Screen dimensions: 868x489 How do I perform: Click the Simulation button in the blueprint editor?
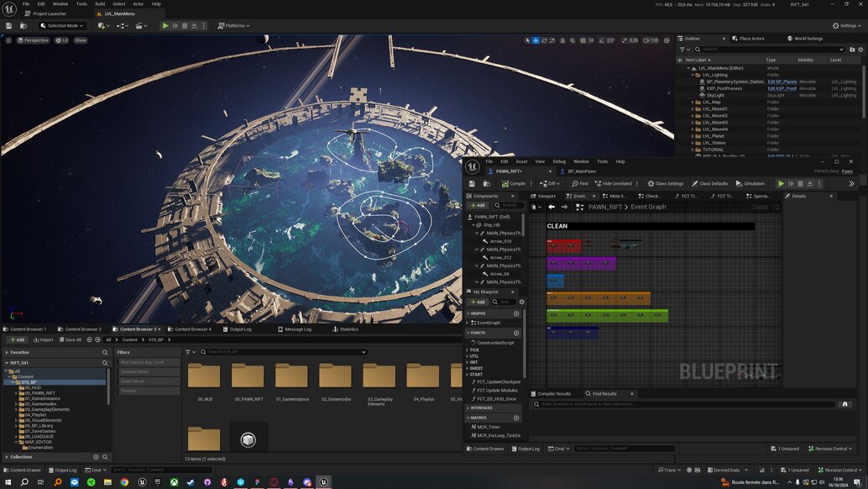coord(750,183)
